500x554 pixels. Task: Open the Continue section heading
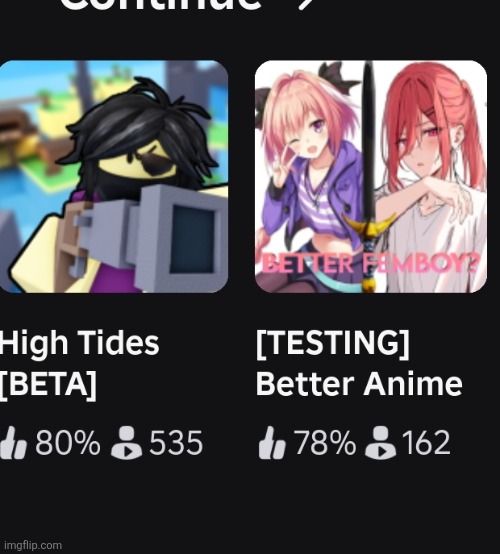[x=161, y=4]
